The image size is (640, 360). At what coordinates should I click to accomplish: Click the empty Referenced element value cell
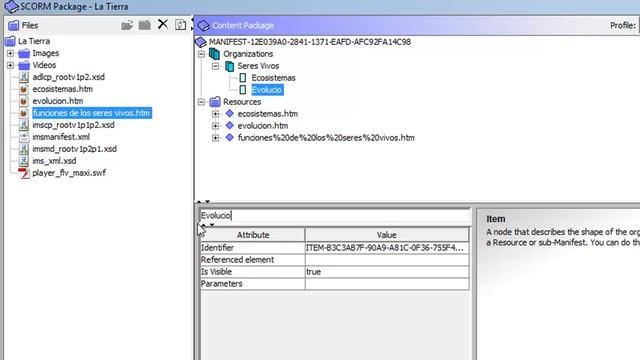387,260
